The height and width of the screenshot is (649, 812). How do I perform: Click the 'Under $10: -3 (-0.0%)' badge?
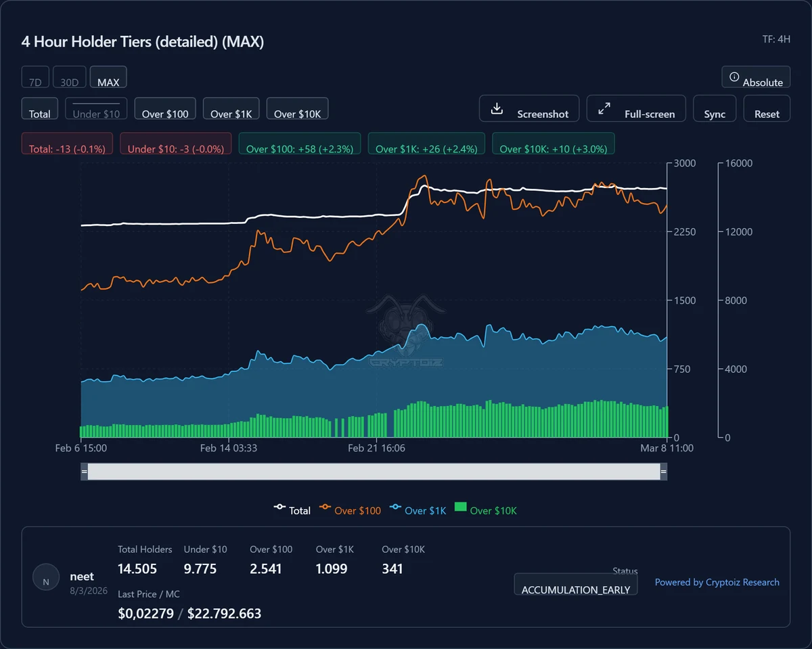tap(176, 143)
